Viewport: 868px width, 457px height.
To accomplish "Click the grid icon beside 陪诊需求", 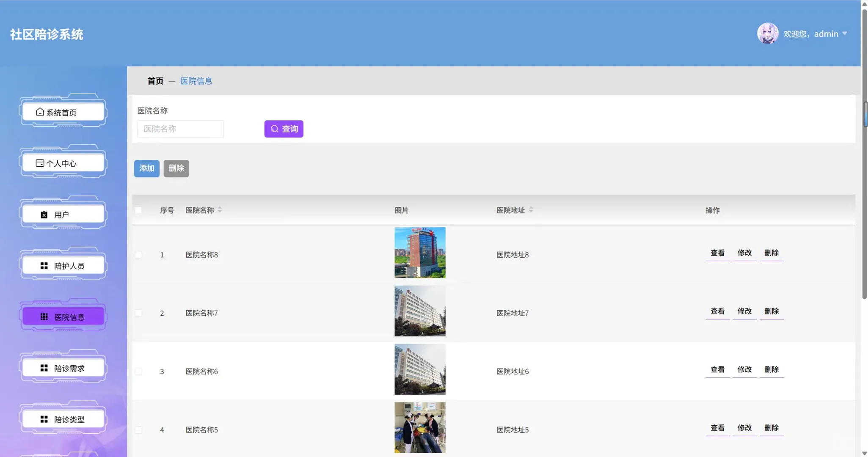I will tap(44, 368).
